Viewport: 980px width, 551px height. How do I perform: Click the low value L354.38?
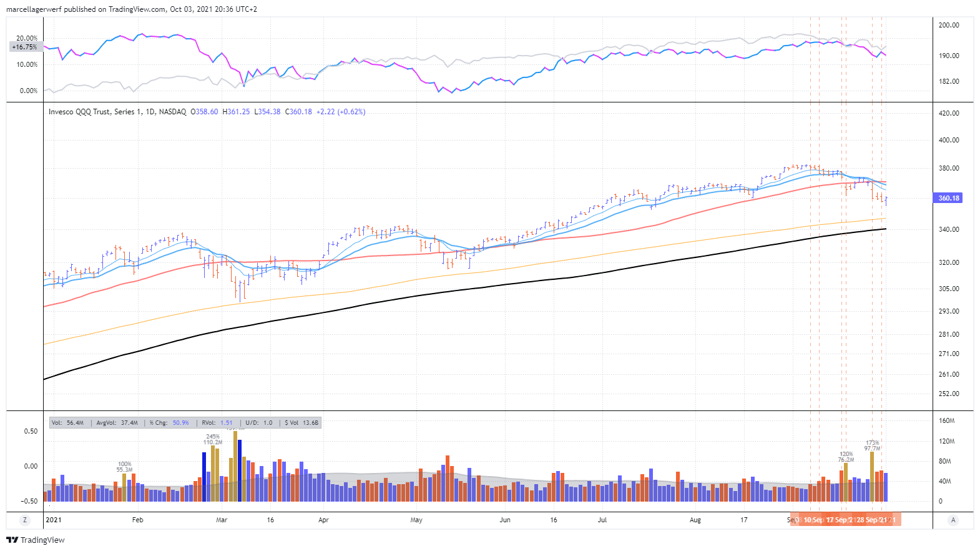pos(267,112)
